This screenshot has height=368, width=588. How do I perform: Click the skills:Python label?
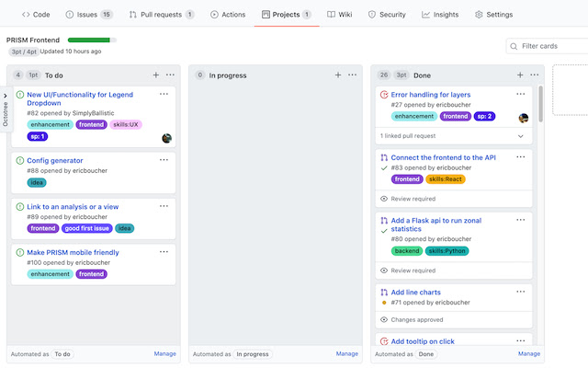447,251
